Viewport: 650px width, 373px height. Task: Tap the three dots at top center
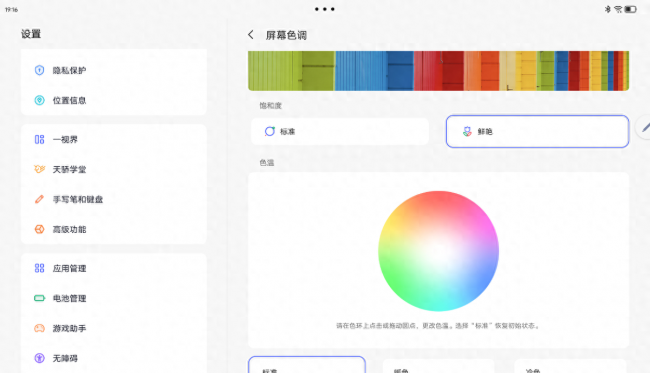[x=325, y=9]
